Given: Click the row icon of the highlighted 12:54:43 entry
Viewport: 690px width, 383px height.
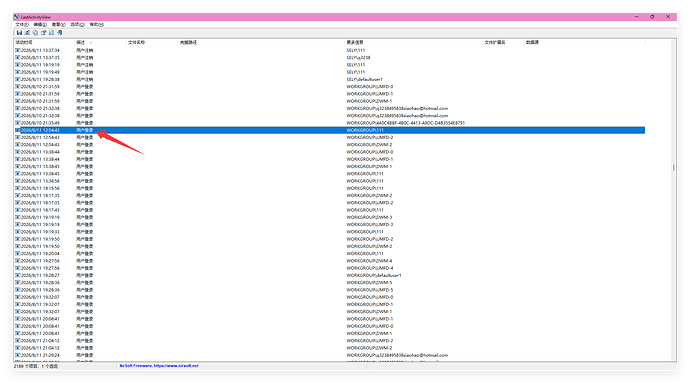Looking at the screenshot, I should (18, 130).
